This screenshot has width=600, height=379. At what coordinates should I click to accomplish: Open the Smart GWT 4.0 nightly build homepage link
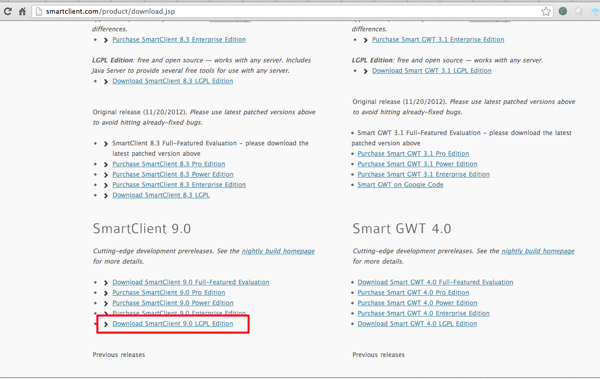(x=538, y=251)
